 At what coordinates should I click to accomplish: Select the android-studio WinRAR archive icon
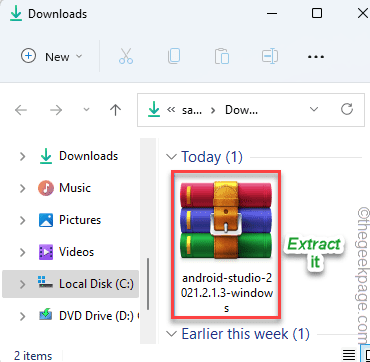pyautogui.click(x=226, y=220)
